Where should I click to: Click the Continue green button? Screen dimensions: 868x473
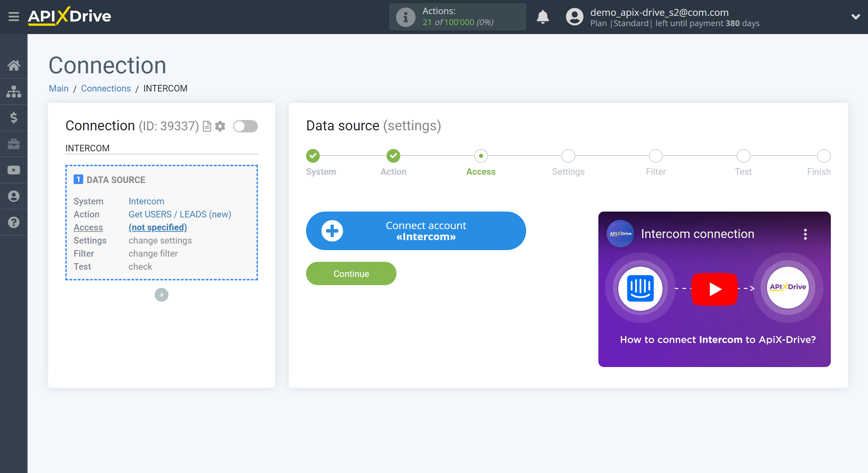pyautogui.click(x=350, y=273)
